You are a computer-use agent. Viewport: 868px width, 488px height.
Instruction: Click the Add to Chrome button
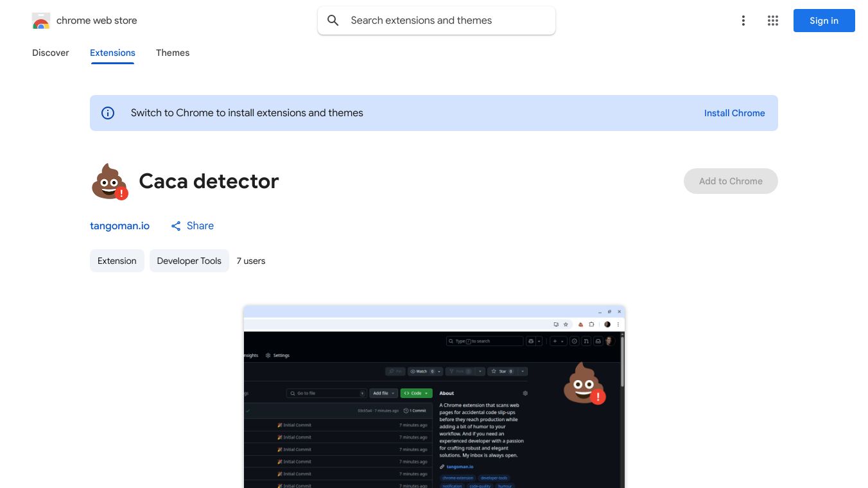[x=731, y=181]
